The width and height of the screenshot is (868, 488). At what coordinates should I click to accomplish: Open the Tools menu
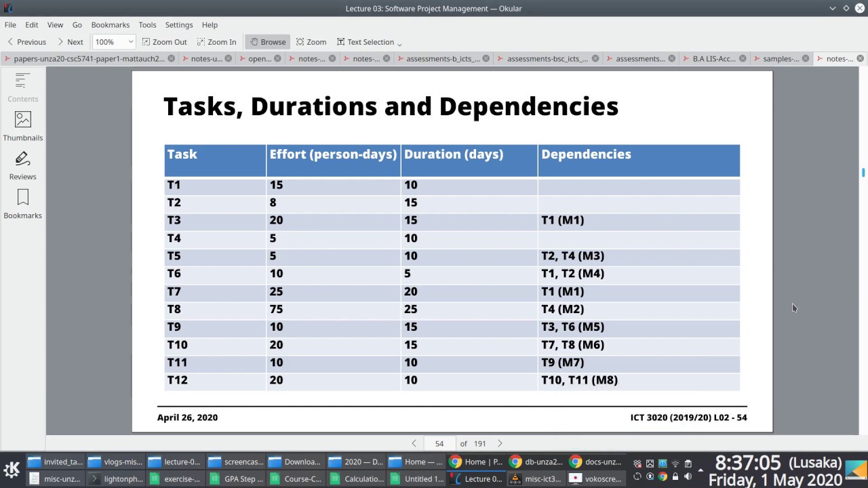click(x=147, y=24)
